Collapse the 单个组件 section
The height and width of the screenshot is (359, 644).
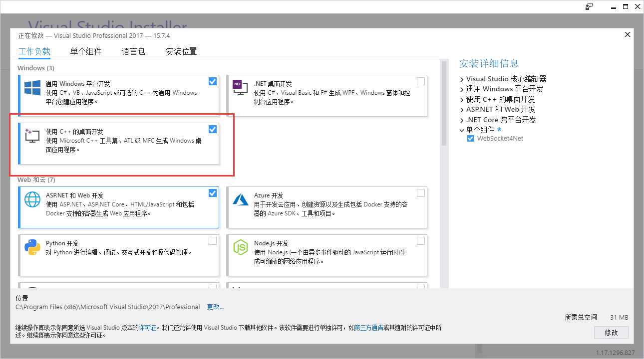(x=462, y=130)
